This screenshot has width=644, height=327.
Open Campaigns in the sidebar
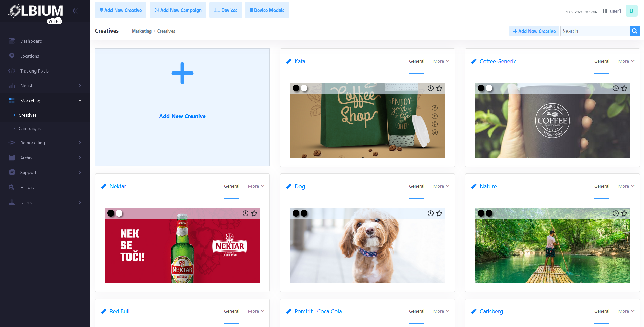(29, 129)
